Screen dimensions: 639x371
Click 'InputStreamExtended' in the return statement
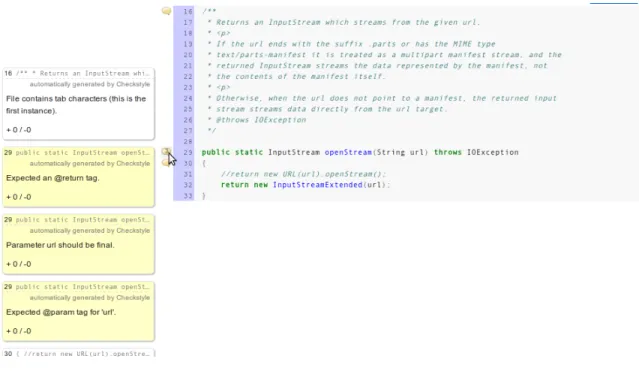coord(317,185)
